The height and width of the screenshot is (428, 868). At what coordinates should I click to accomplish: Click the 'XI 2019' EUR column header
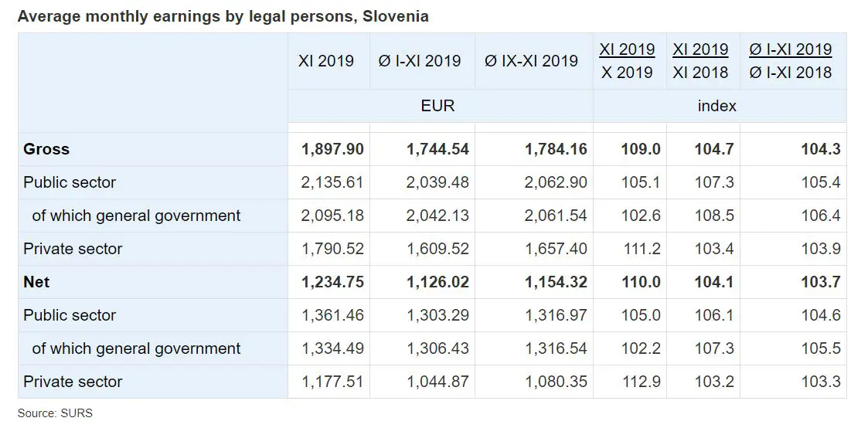326,61
